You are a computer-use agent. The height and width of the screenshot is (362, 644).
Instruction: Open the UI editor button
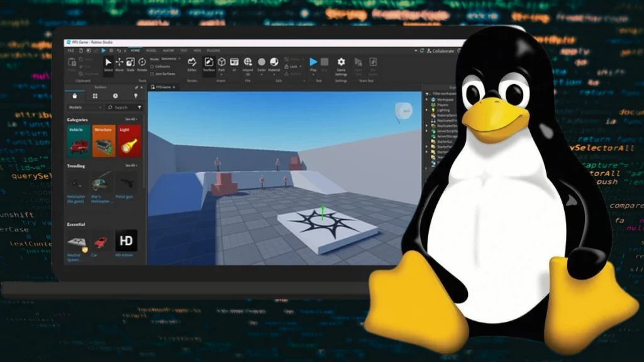tap(234, 65)
